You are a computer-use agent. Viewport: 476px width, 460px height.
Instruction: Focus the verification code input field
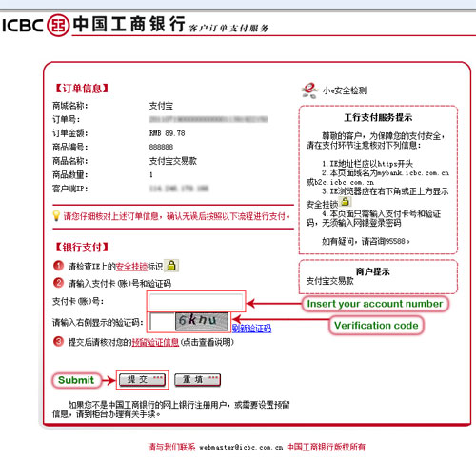click(x=162, y=321)
